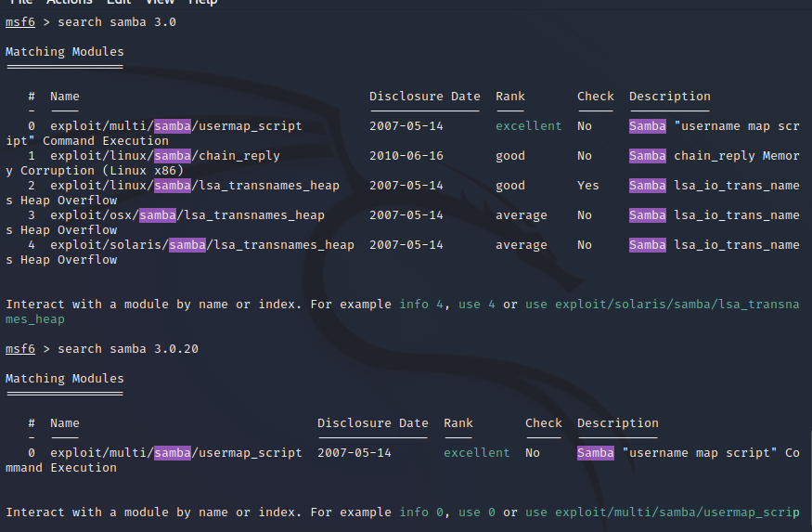Click the 'No' check value in second table
Viewport: 812px width, 532px height.
pos(533,453)
